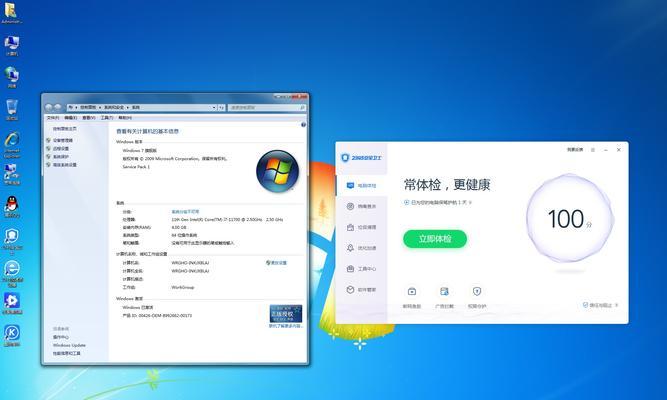Select the 垃圾清理 icon in the security sidebar
The image size is (667, 400).
(x=350, y=227)
